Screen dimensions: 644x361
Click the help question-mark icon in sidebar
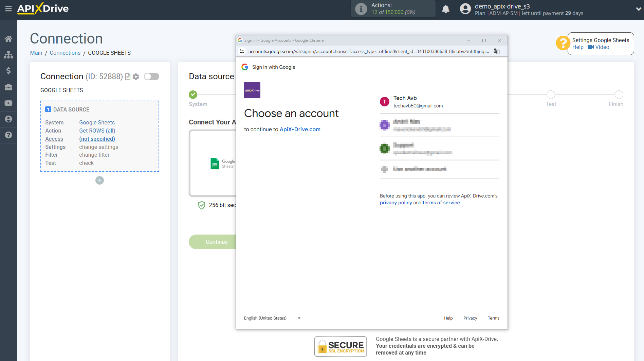click(8, 135)
